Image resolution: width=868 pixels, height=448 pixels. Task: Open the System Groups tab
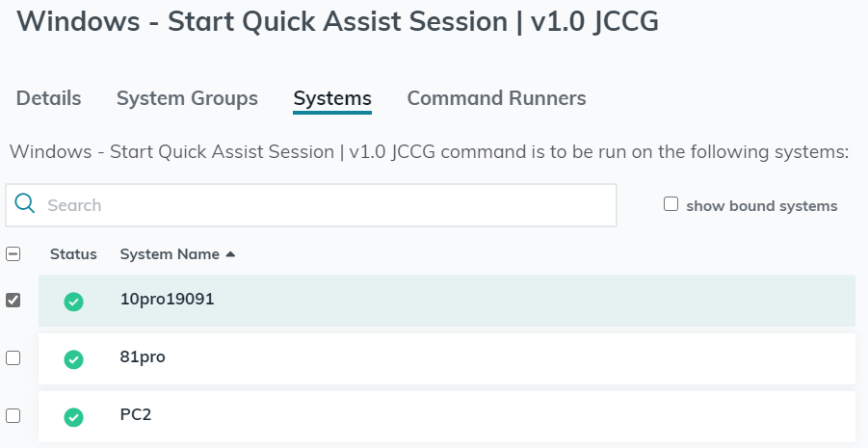tap(187, 98)
